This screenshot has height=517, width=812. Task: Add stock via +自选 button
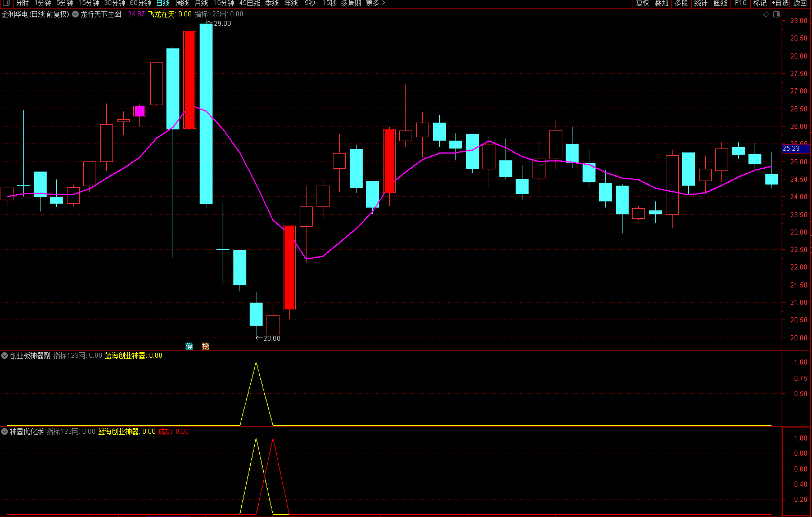(780, 3)
